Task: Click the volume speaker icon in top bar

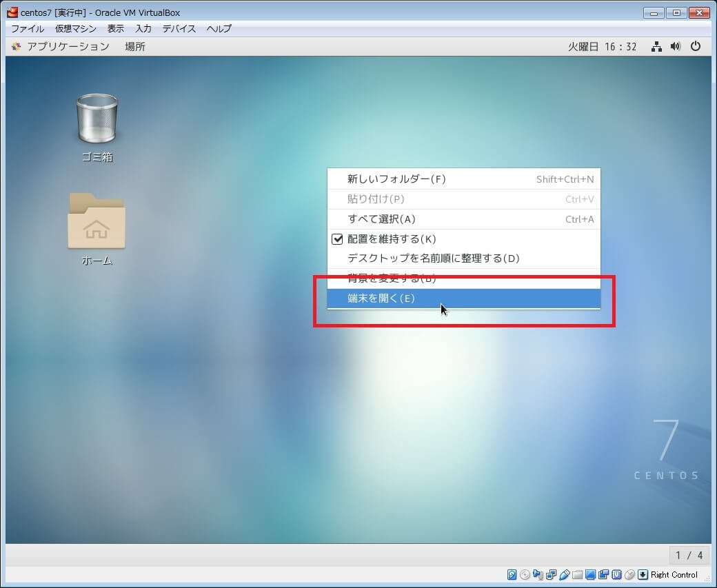Action: click(x=676, y=47)
